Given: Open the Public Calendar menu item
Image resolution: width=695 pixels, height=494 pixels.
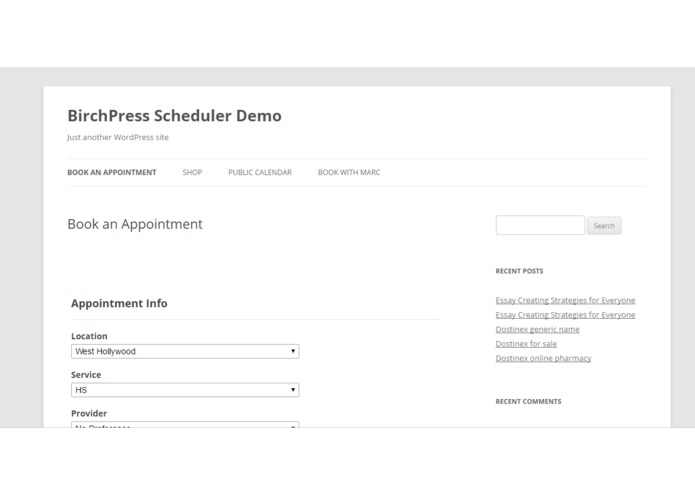Looking at the screenshot, I should click(260, 172).
